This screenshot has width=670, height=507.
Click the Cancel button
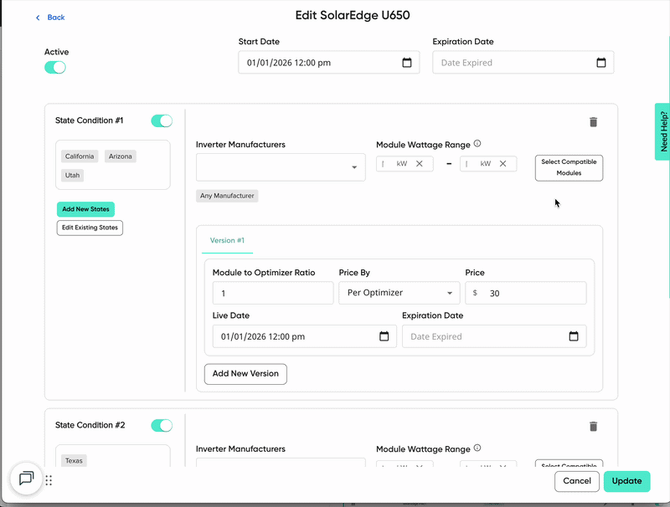pyautogui.click(x=577, y=481)
